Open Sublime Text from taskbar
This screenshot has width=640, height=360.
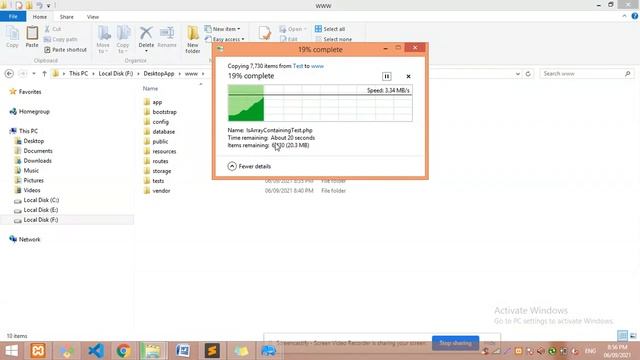pyautogui.click(x=212, y=351)
